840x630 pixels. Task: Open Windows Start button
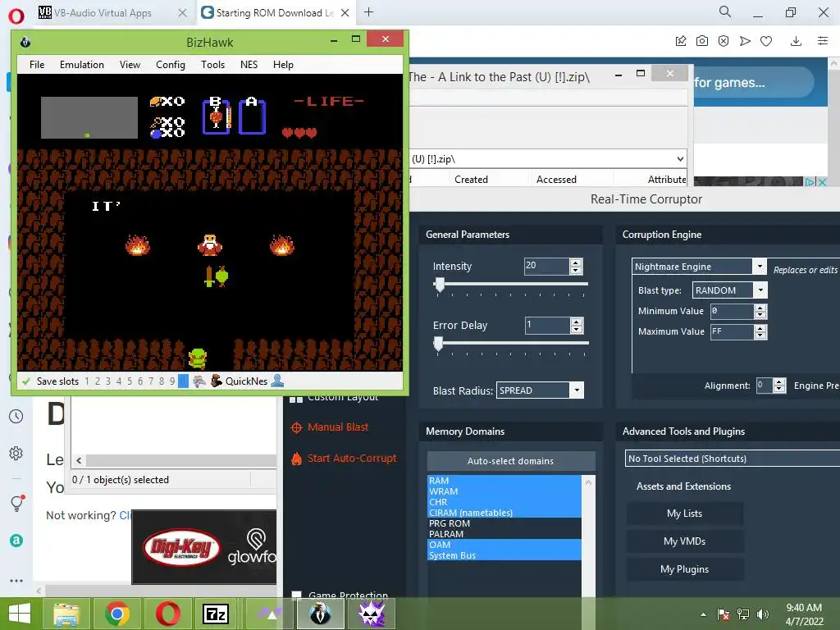click(x=20, y=614)
